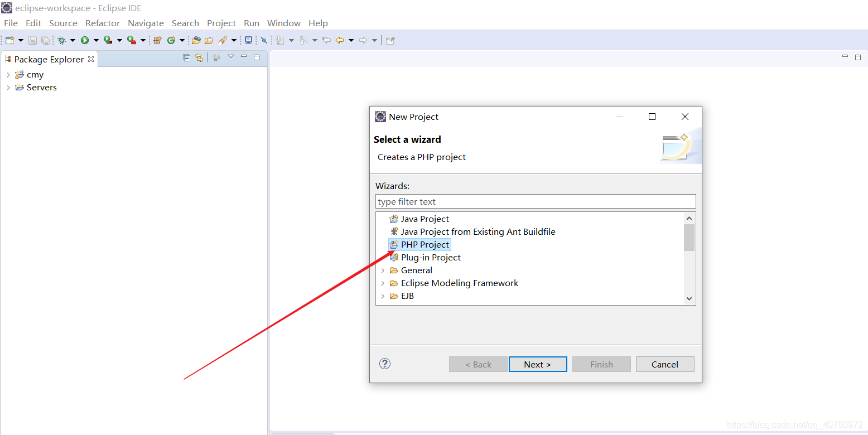Image resolution: width=868 pixels, height=435 pixels.
Task: Toggle Link with Editor in Package Explorer
Action: tap(199, 57)
